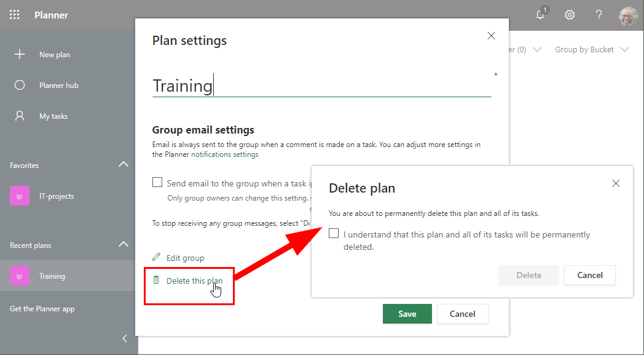
Task: Open My tasks
Action: pos(53,116)
